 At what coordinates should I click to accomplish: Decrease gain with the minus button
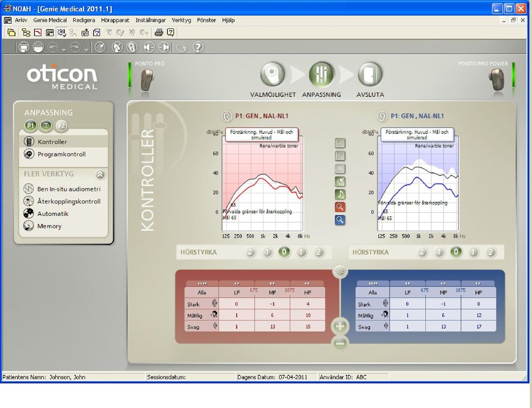[x=340, y=343]
